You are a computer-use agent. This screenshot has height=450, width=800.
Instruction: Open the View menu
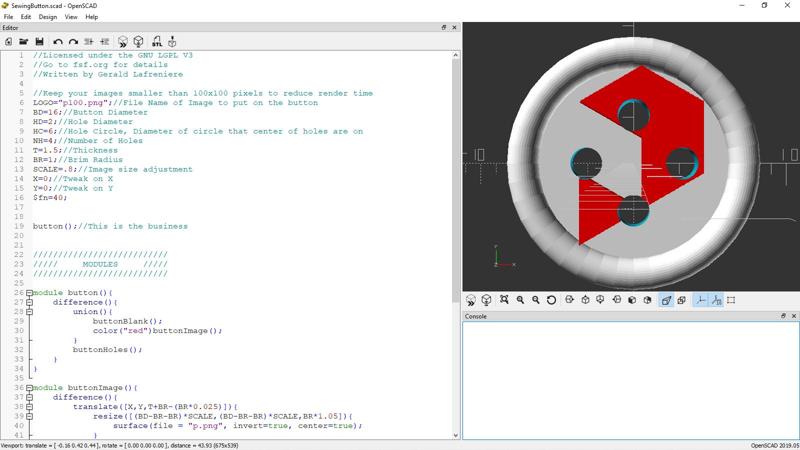point(71,17)
